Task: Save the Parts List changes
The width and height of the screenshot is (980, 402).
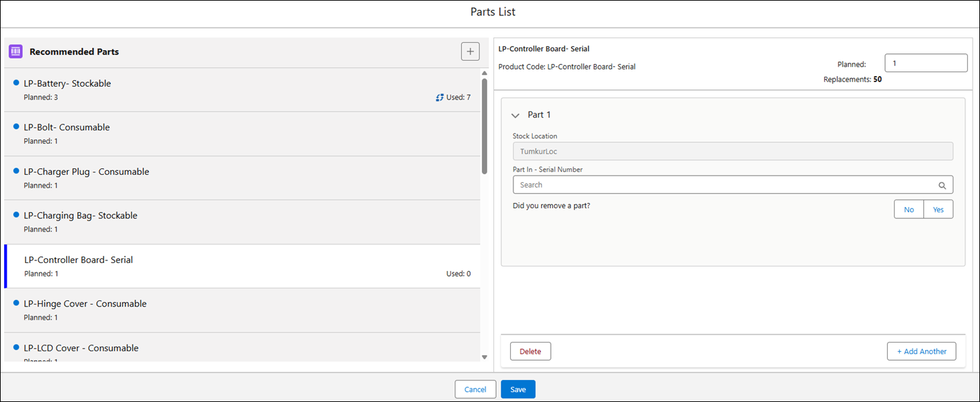Action: (x=518, y=389)
